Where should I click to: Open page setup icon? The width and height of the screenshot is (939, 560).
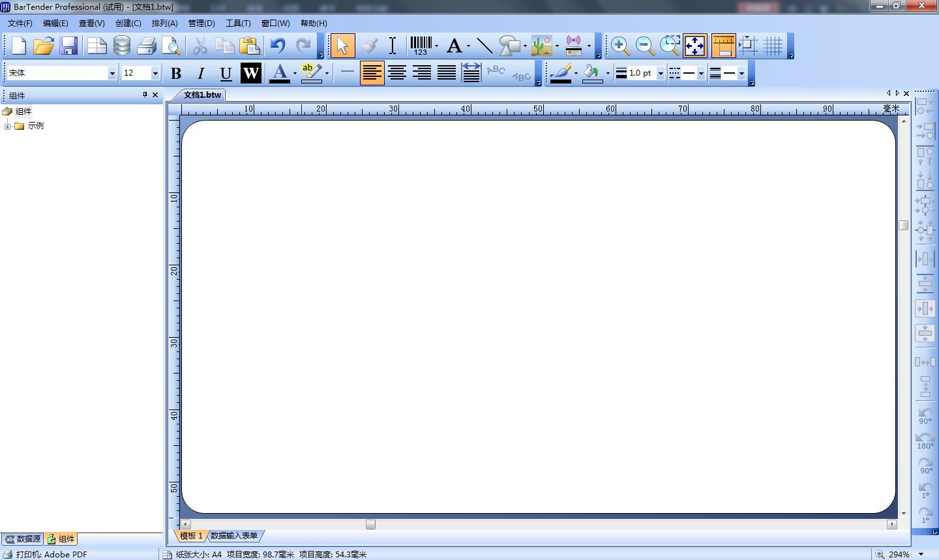pyautogui.click(x=97, y=46)
